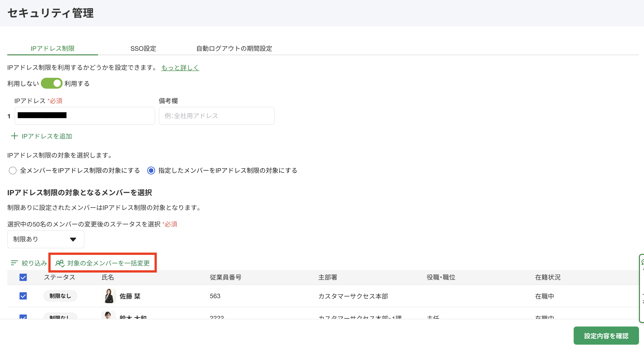644x351 pixels.
Task: Uncheck the checkbox for 佐藤 栞
Action: (23, 296)
